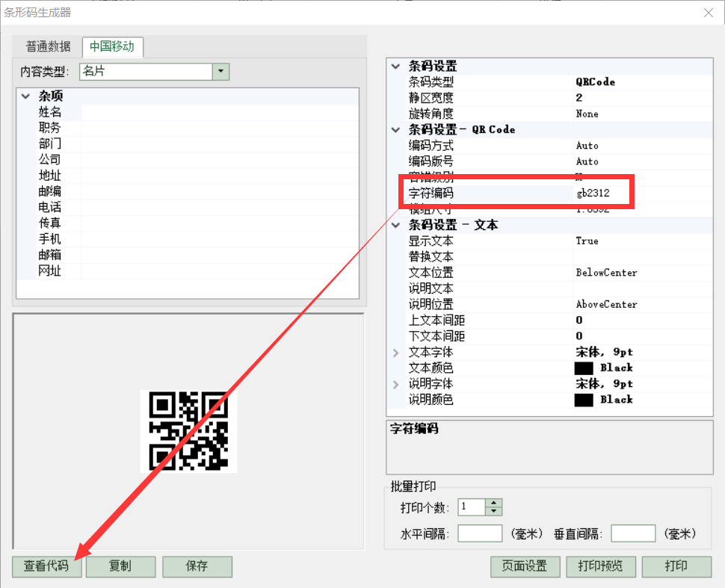
Task: Select the 编码版本 Auto value
Action: coord(643,162)
